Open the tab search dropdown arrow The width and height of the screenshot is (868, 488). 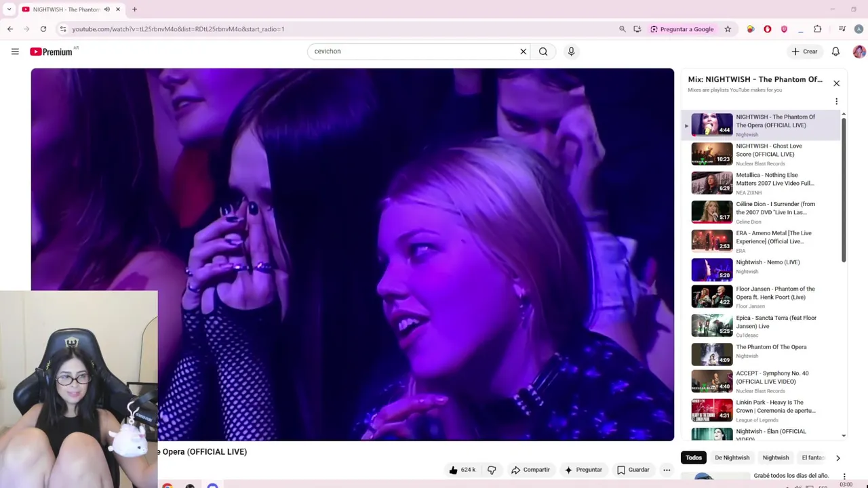[x=9, y=9]
